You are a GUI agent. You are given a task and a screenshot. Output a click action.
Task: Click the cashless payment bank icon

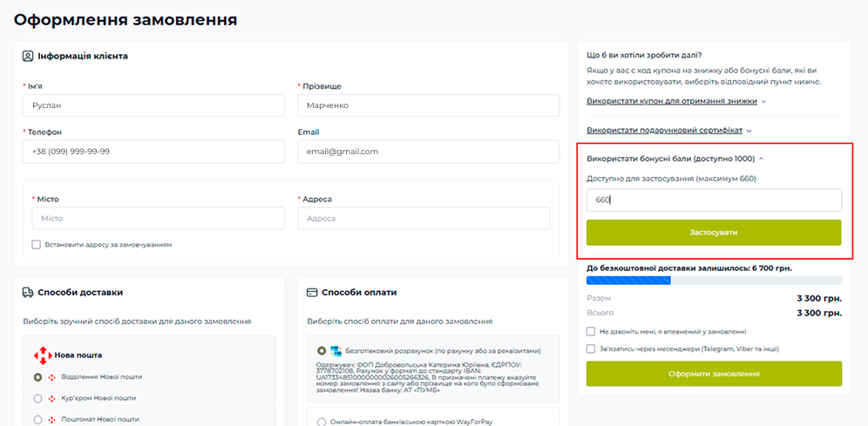click(x=335, y=350)
